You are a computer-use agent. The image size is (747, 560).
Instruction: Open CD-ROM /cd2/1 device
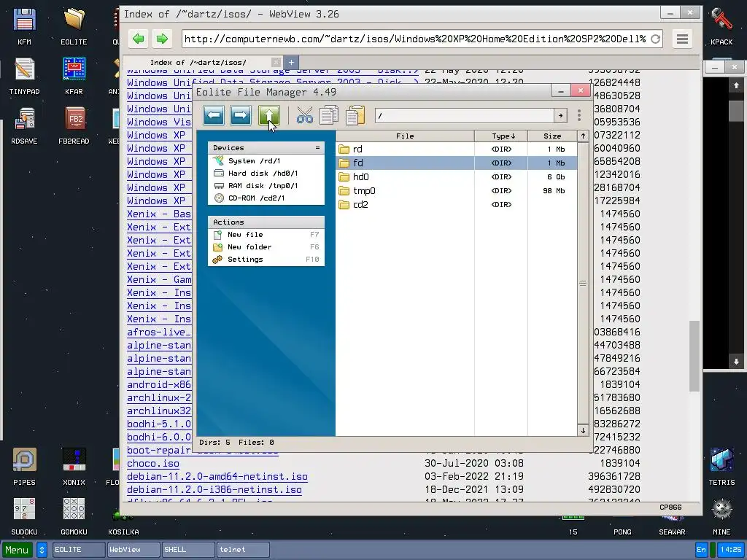click(266, 198)
